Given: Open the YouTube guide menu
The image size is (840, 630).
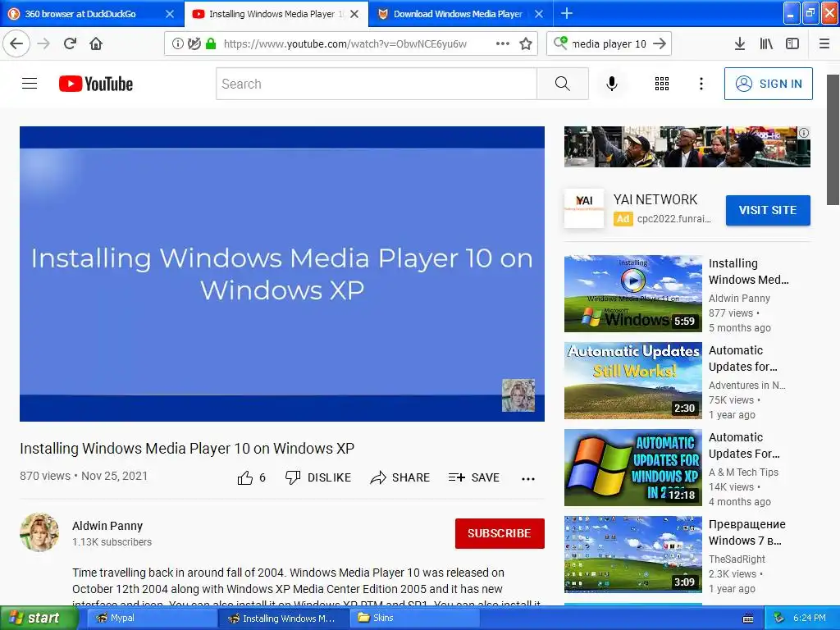Looking at the screenshot, I should [x=30, y=84].
